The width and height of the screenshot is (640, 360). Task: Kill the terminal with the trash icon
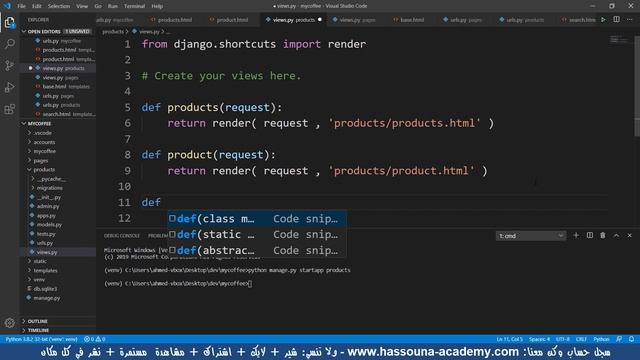[x=603, y=236]
